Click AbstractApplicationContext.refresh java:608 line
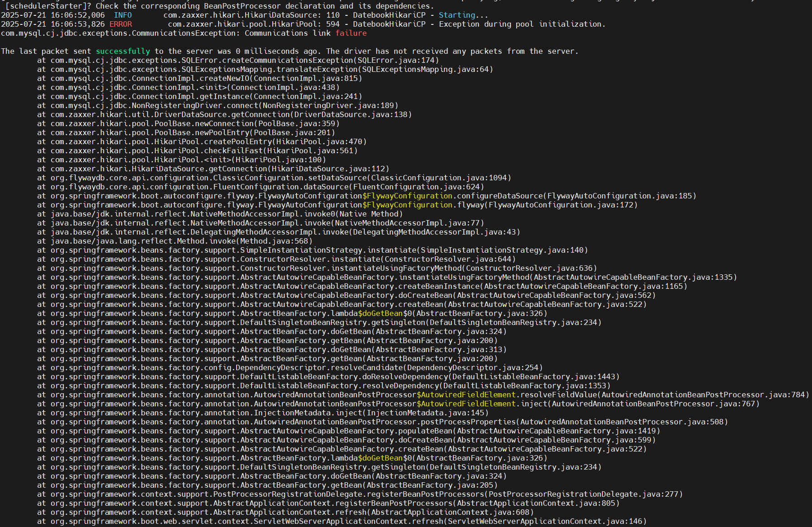This screenshot has height=527, width=812. click(x=285, y=513)
